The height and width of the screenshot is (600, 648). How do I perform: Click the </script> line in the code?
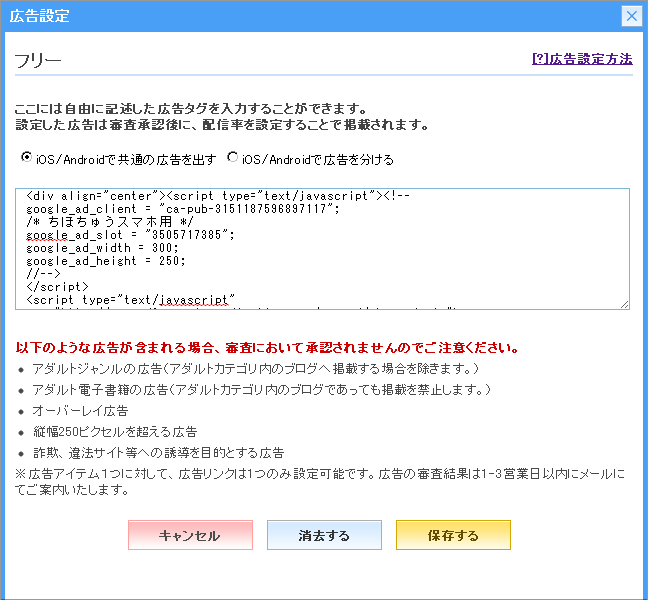tap(57, 287)
